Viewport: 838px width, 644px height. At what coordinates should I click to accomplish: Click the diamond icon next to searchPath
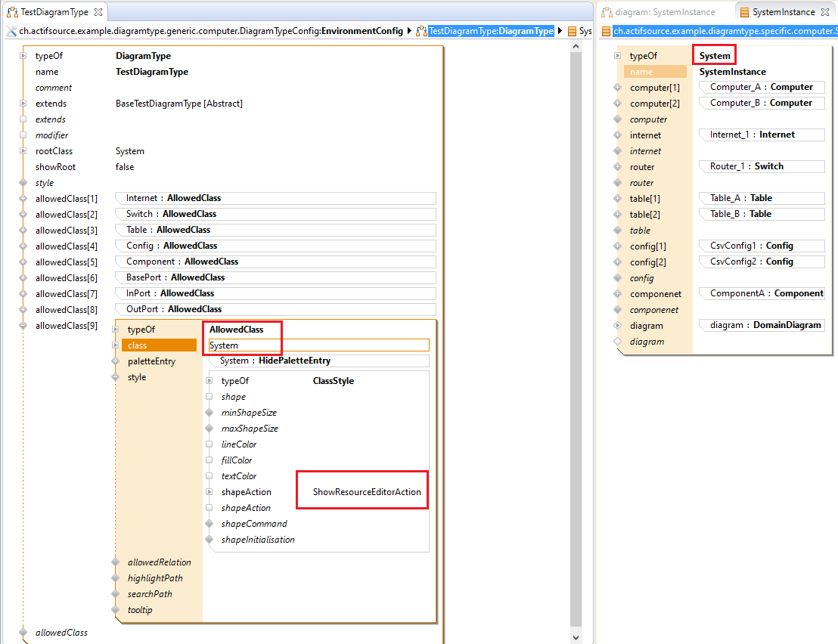click(116, 594)
